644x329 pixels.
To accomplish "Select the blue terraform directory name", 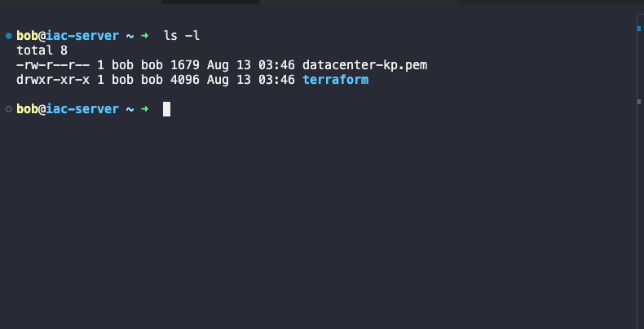I will [x=335, y=80].
